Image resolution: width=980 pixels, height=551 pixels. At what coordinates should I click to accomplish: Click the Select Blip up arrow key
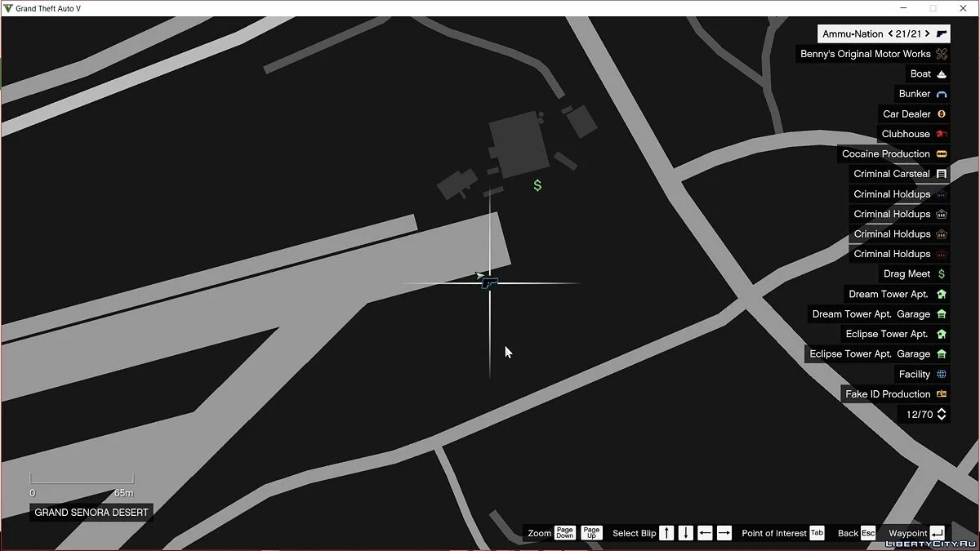coord(666,533)
